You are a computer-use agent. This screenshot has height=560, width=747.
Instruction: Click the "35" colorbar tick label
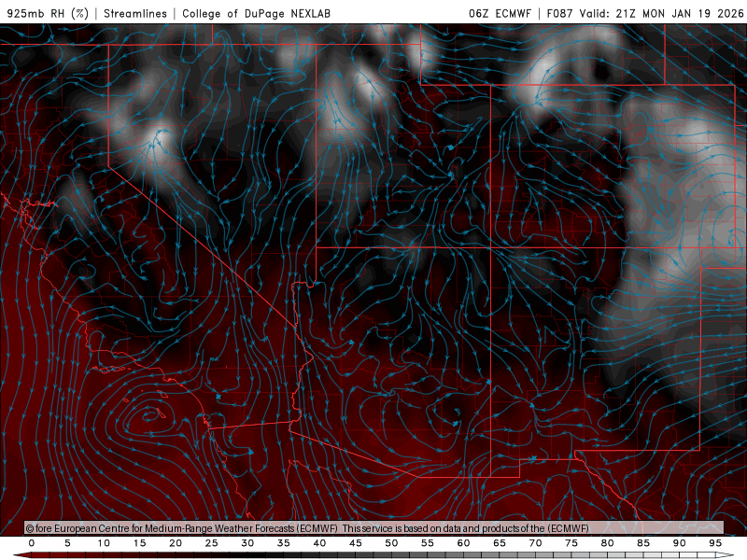point(284,543)
